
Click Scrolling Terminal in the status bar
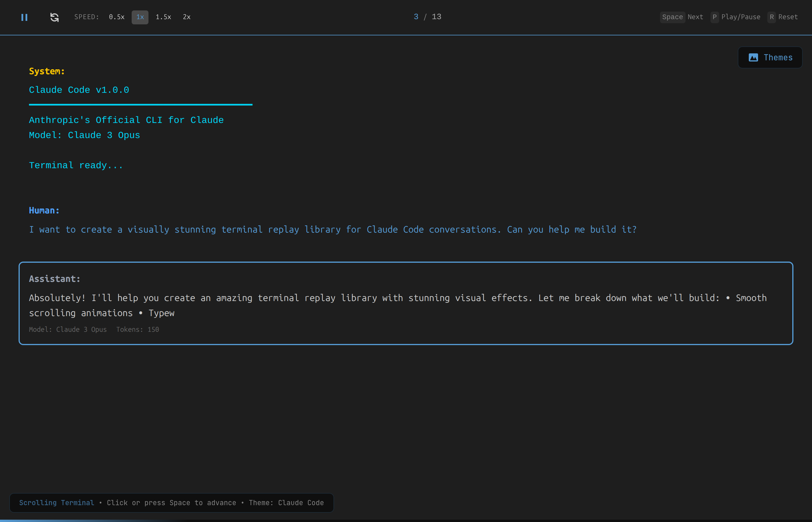pyautogui.click(x=57, y=503)
